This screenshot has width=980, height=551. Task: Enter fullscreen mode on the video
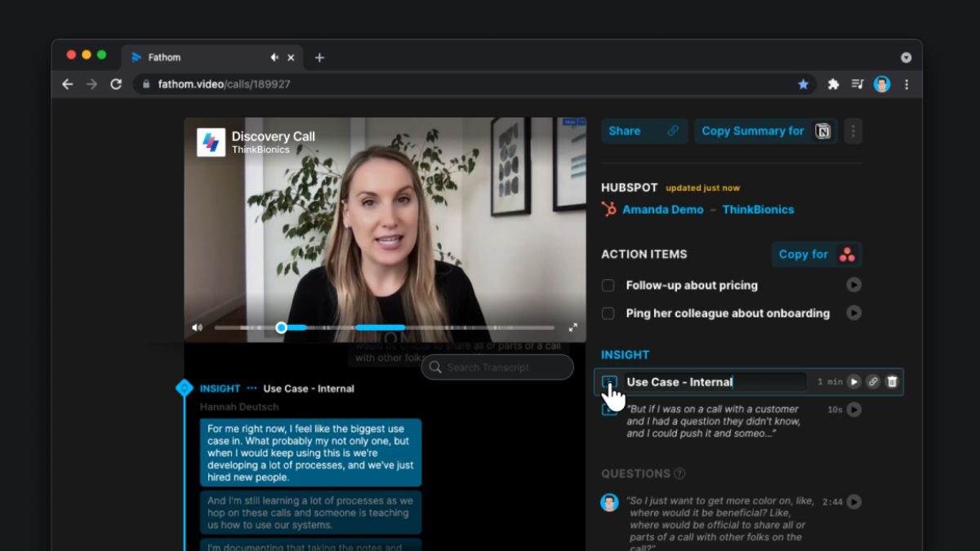pos(572,327)
